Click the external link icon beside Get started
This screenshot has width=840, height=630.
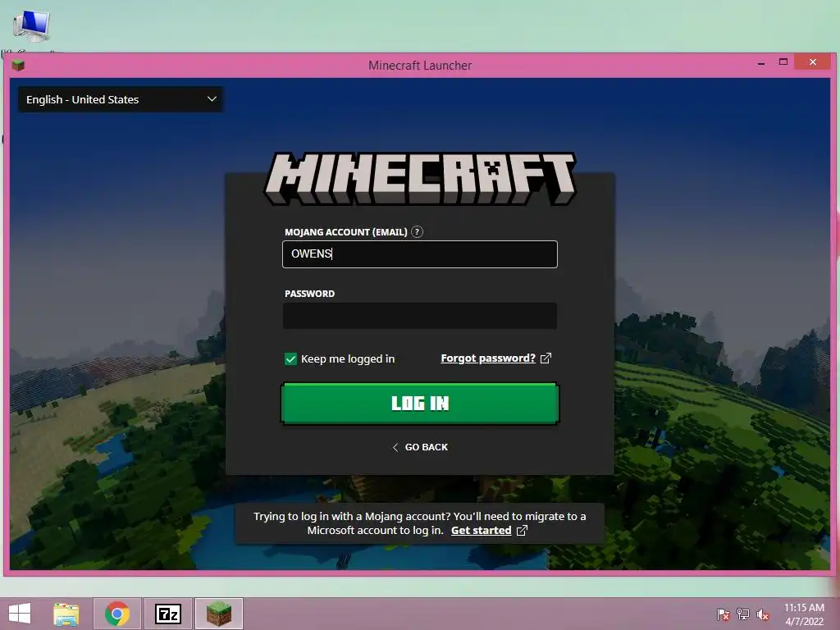pos(522,531)
